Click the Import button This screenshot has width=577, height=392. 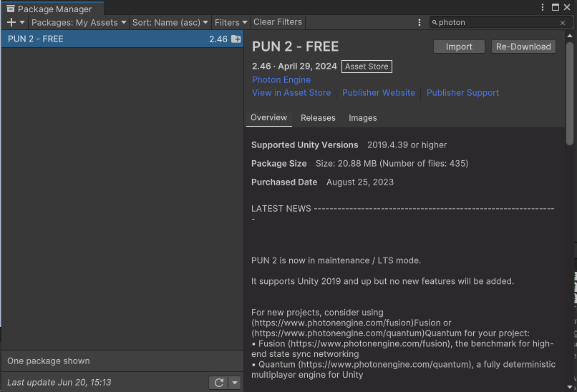[x=459, y=46]
